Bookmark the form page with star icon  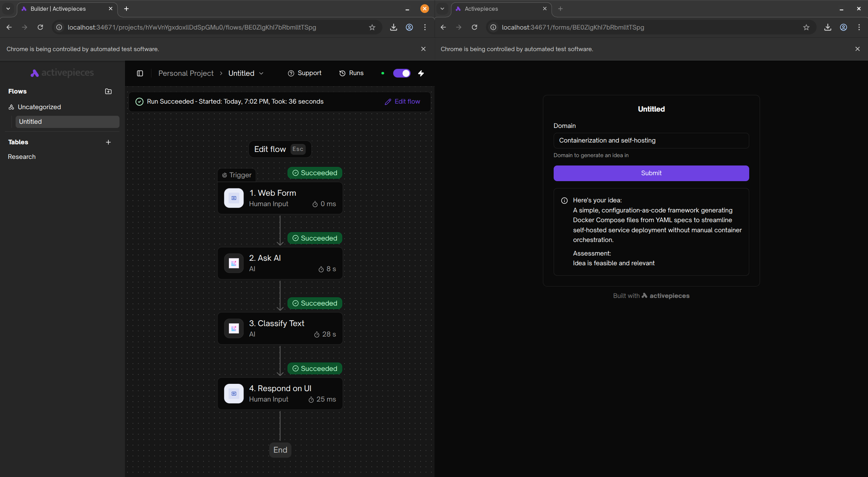click(x=806, y=27)
